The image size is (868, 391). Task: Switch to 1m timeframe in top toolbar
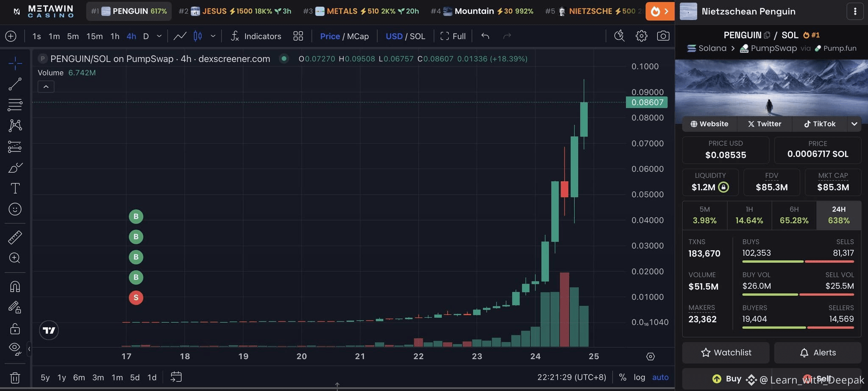pyautogui.click(x=54, y=36)
